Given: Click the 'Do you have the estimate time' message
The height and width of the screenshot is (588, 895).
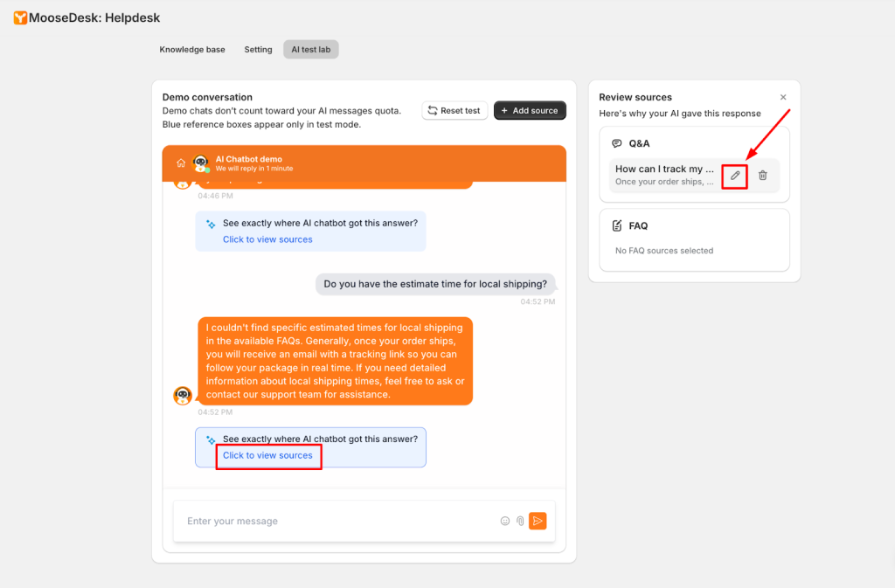Looking at the screenshot, I should pyautogui.click(x=434, y=284).
